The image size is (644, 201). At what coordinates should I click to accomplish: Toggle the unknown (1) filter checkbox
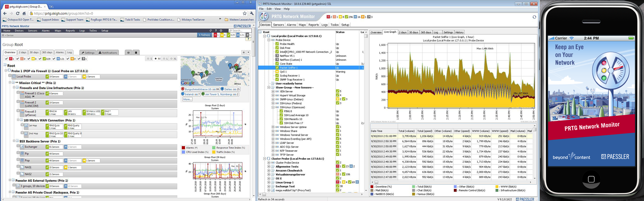[x=79, y=59]
